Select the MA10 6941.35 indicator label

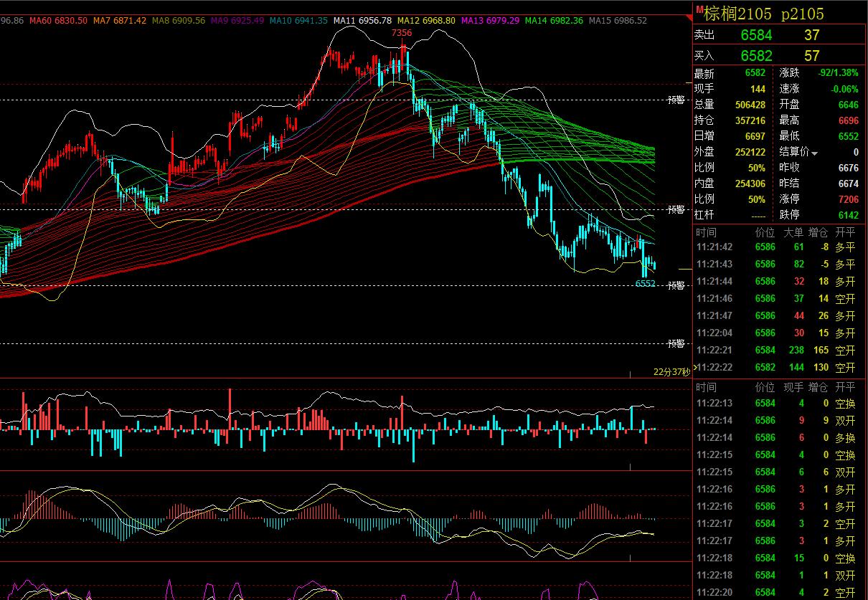click(x=298, y=21)
